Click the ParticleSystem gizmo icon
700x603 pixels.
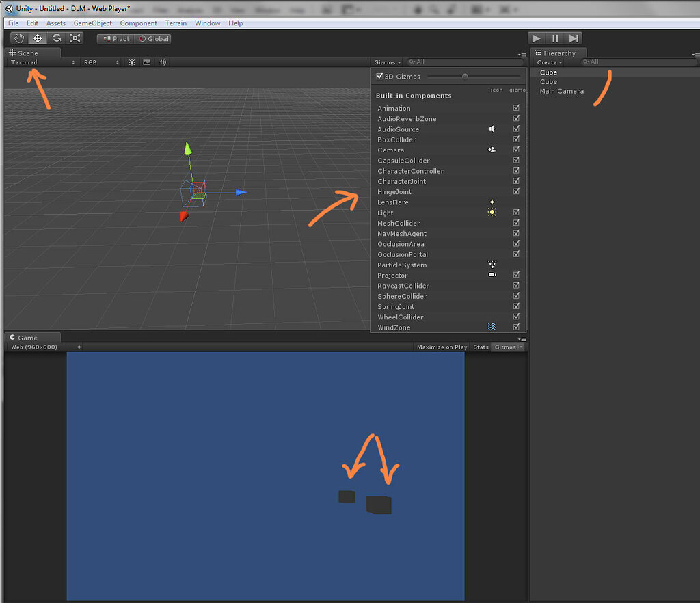(x=492, y=265)
